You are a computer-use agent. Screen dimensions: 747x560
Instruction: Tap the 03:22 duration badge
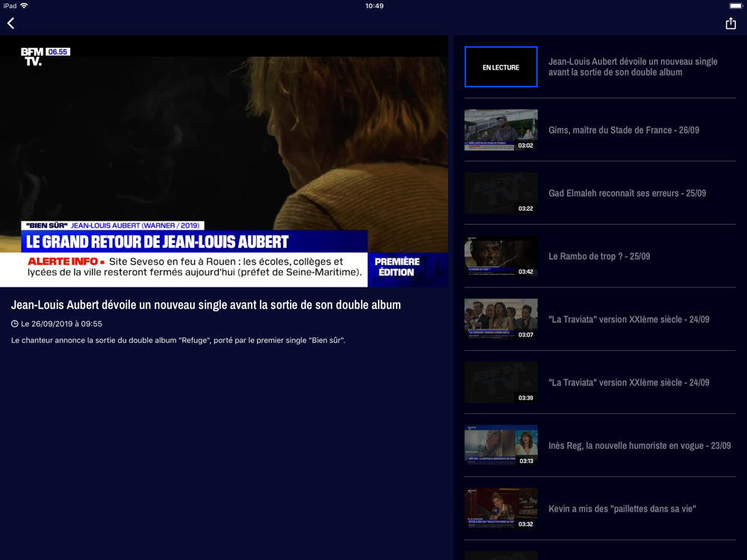click(525, 208)
